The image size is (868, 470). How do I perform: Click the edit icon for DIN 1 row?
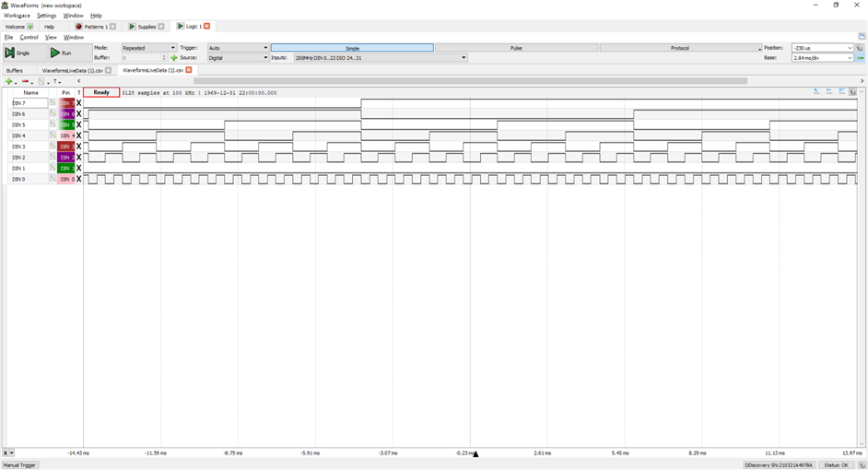pos(53,168)
